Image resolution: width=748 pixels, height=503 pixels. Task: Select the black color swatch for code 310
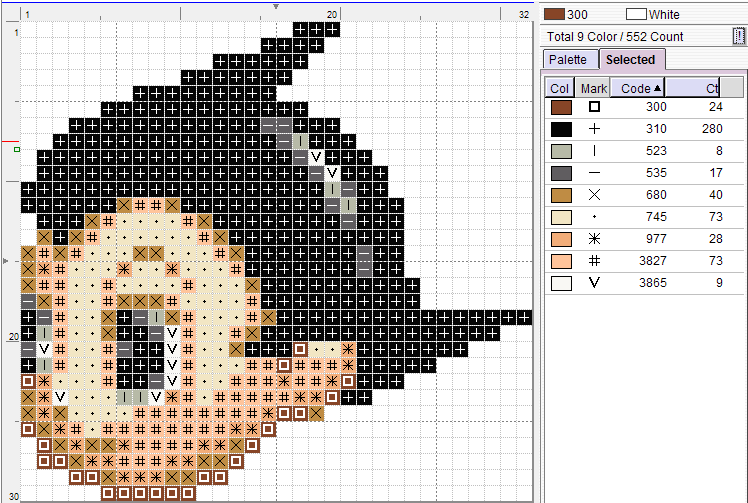561,129
